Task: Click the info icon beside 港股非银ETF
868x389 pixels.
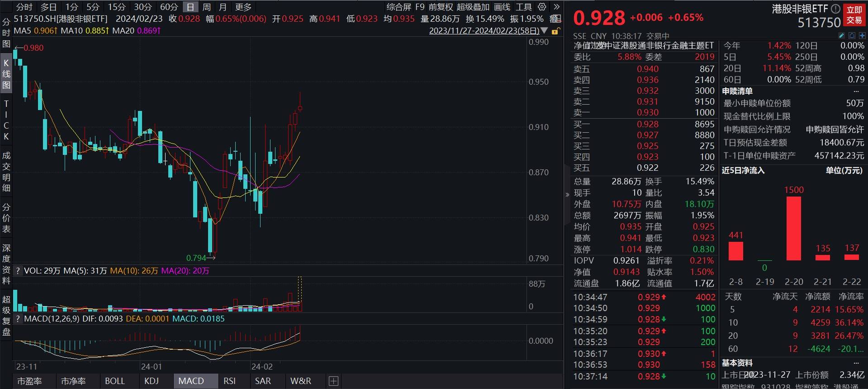Action: [x=835, y=9]
